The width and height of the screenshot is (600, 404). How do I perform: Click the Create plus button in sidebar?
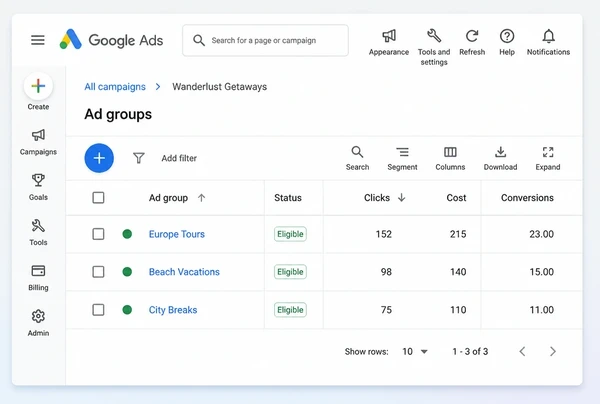coord(38,86)
